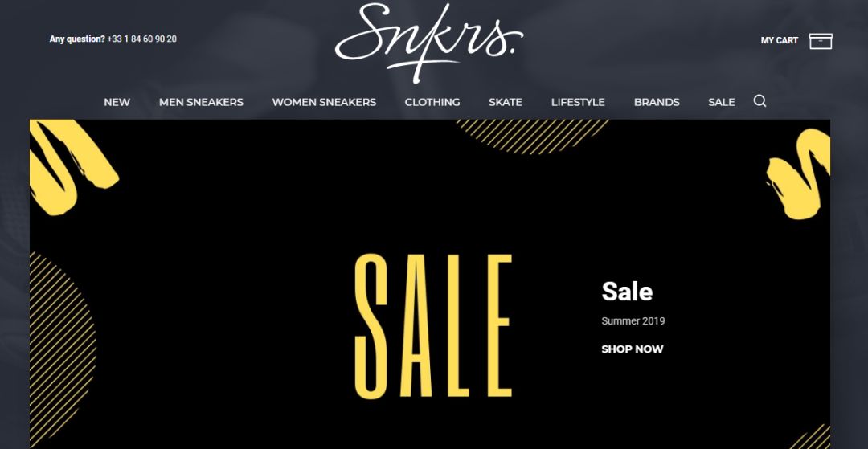Click SALE in the navigation bar
The image size is (868, 449).
pos(721,102)
